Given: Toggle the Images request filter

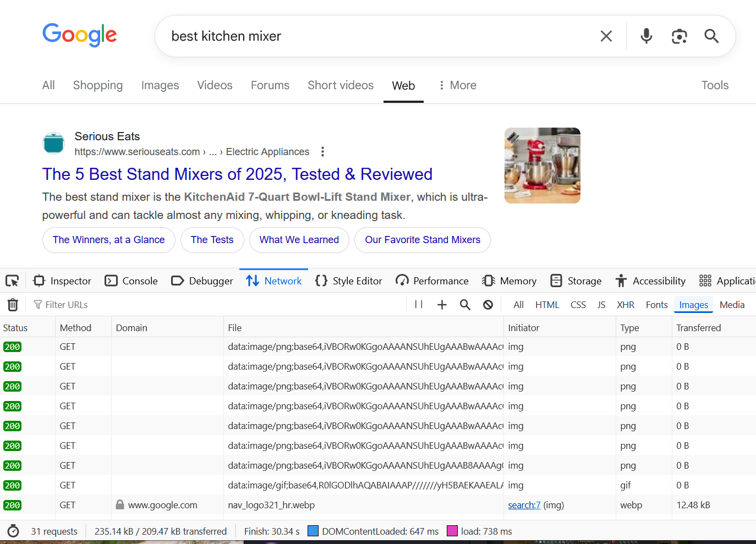Looking at the screenshot, I should (x=693, y=305).
